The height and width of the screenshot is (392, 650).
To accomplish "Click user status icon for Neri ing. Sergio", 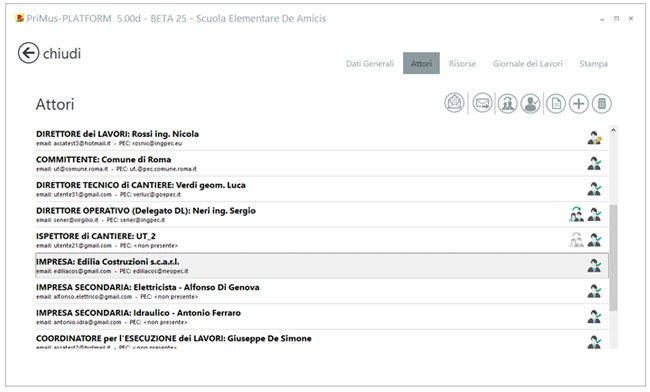I will (594, 214).
